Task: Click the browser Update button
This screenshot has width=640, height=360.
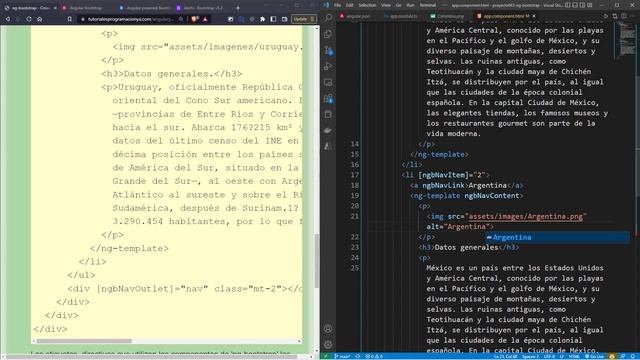Action: pos(304,19)
